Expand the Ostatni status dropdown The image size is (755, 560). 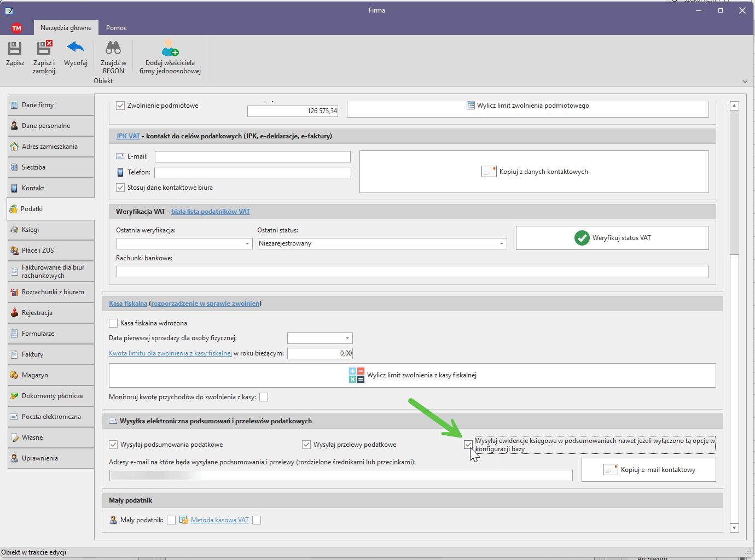(x=502, y=244)
